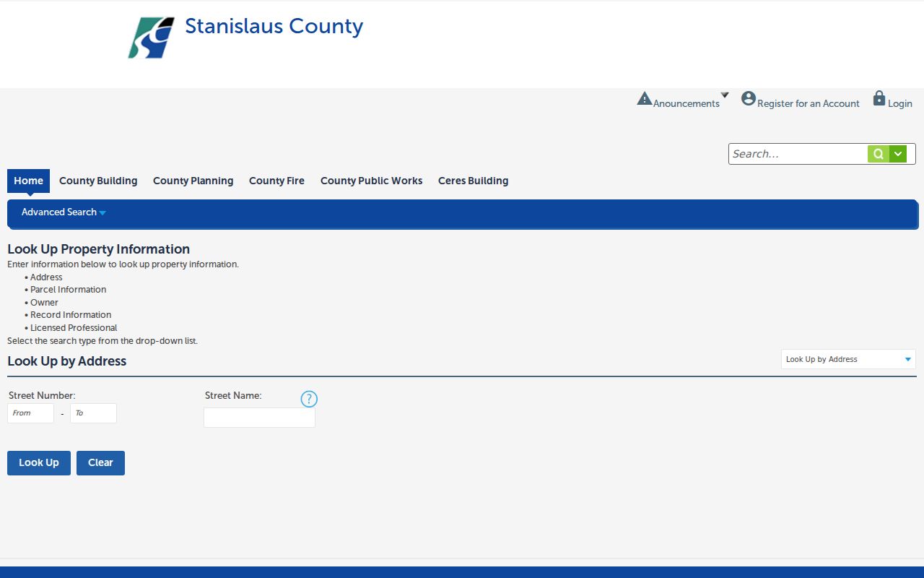Click the Stanislaus County logo icon
Screen dimensions: 924x578
(152, 38)
